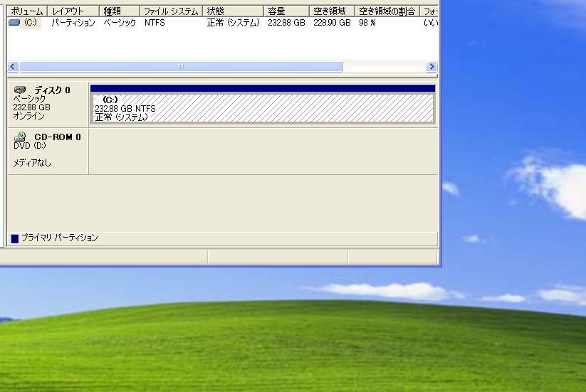The image size is (586, 392).
Task: Click the 正常 (システム) status cell in list
Action: [234, 23]
